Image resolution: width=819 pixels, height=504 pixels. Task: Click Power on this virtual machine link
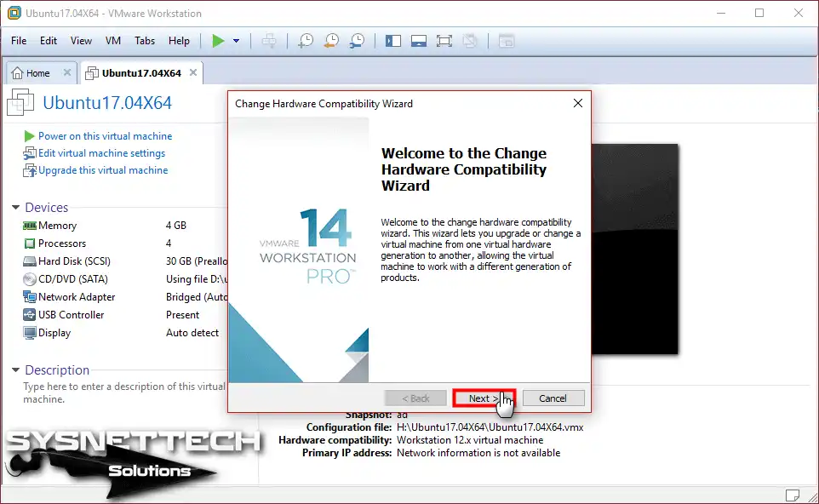tap(105, 136)
